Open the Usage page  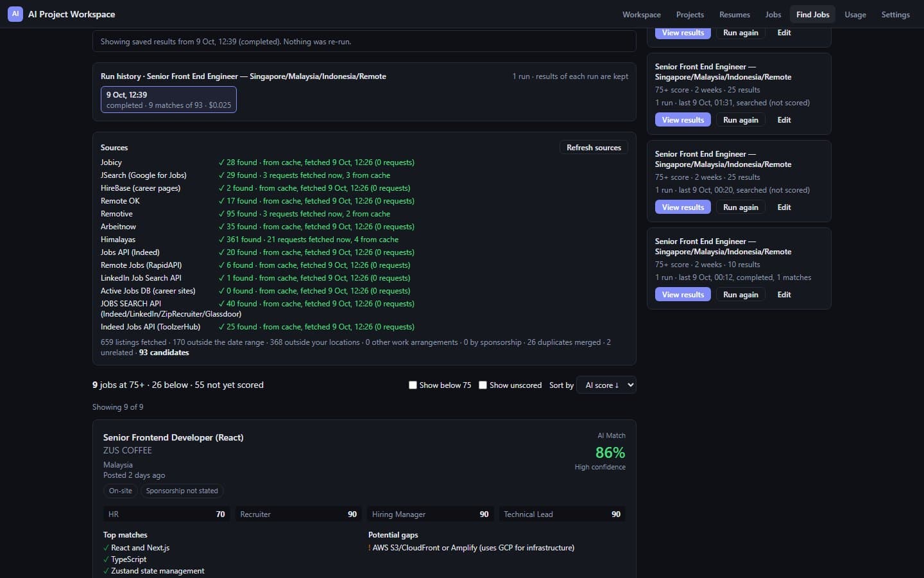pyautogui.click(x=855, y=14)
